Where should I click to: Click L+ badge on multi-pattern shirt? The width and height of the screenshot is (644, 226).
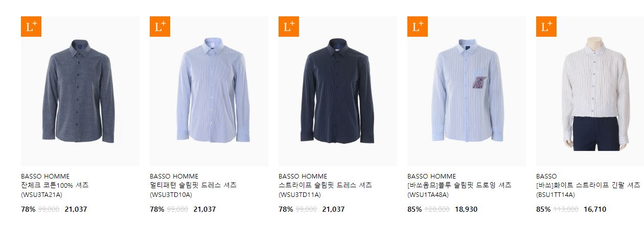[x=160, y=27]
